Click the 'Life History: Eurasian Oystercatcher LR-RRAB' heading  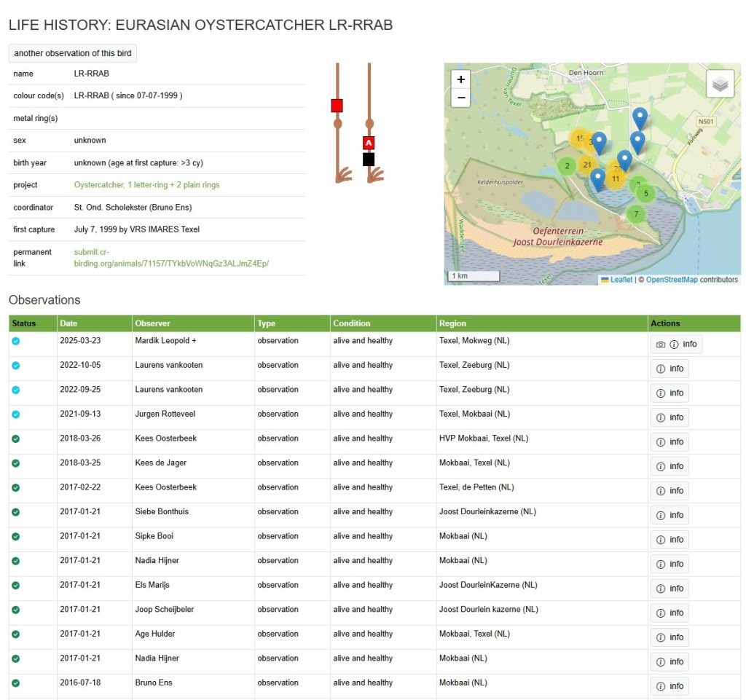click(201, 25)
